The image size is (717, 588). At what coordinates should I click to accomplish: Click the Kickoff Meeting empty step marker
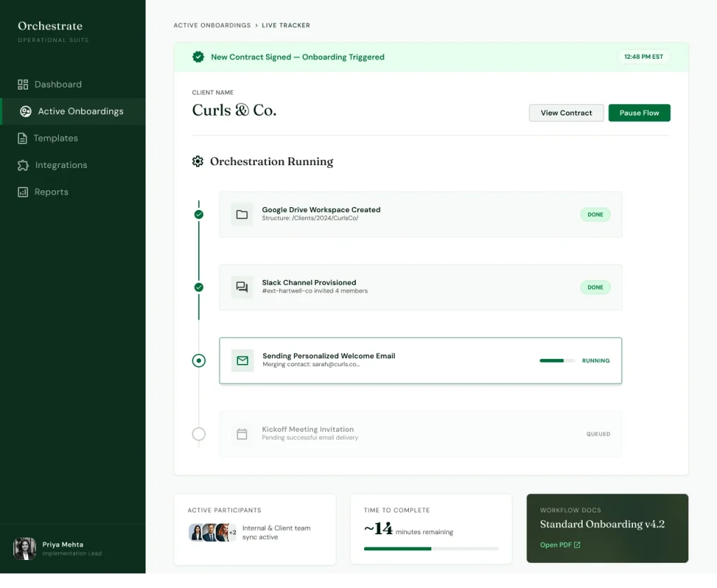coord(199,434)
